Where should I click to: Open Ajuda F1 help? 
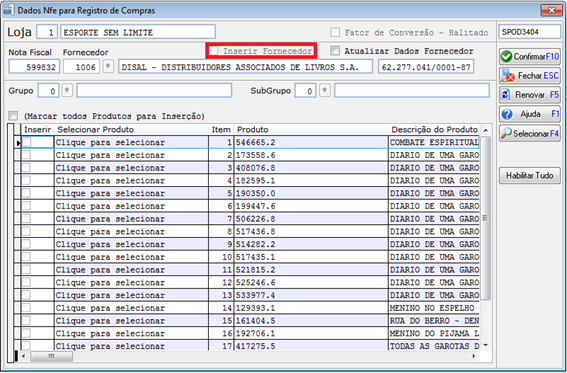click(530, 114)
